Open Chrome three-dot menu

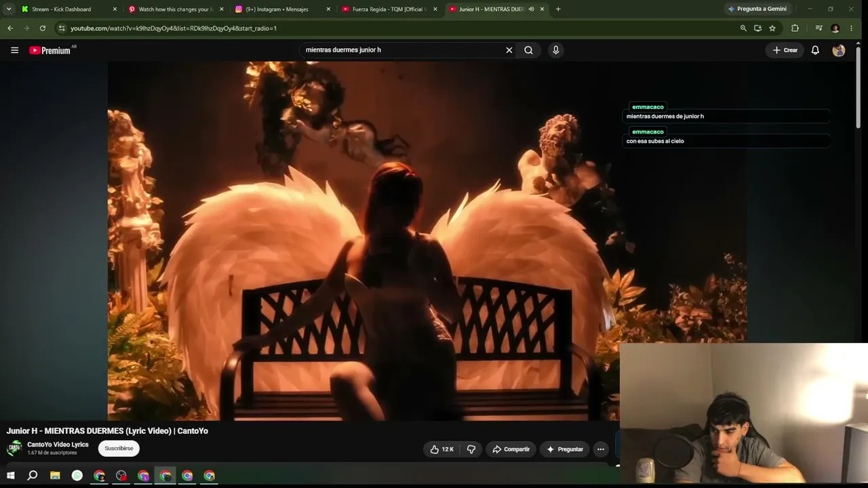click(x=851, y=28)
